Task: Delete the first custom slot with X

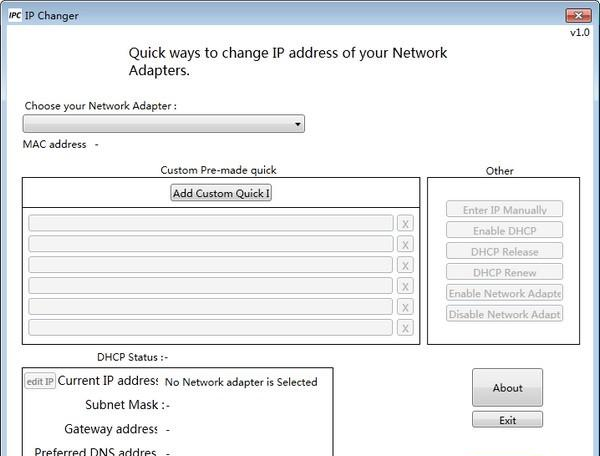Action: tap(405, 223)
